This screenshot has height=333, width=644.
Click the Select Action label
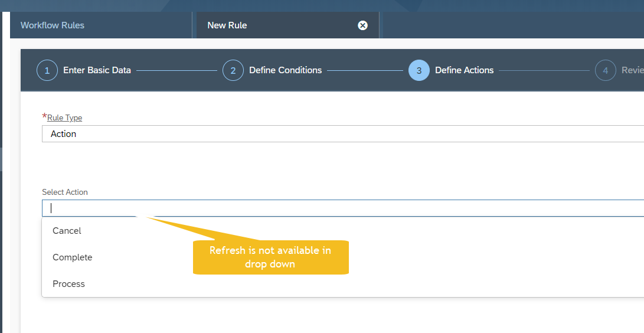click(65, 192)
